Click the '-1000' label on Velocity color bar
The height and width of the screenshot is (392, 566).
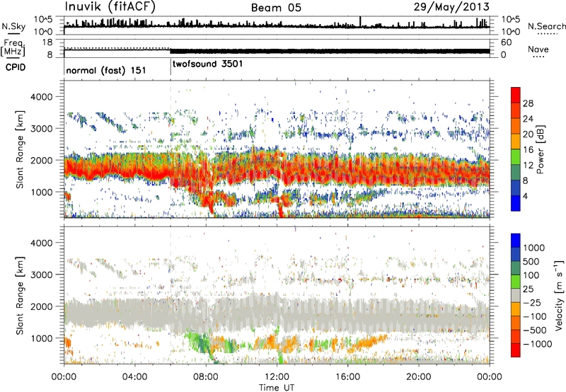(x=538, y=344)
